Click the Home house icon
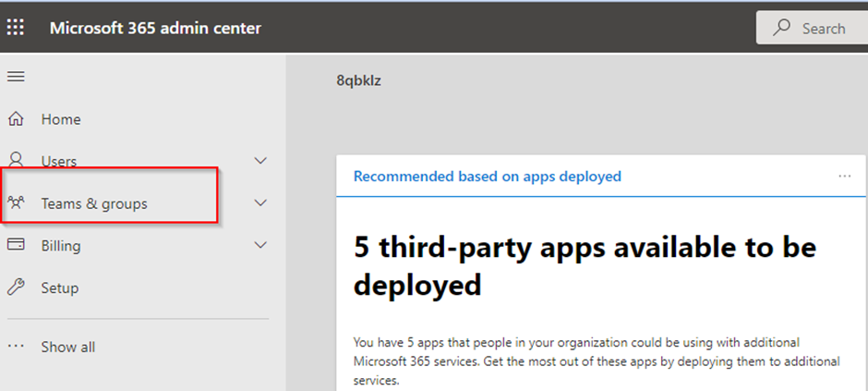This screenshot has width=868, height=391. 16,119
